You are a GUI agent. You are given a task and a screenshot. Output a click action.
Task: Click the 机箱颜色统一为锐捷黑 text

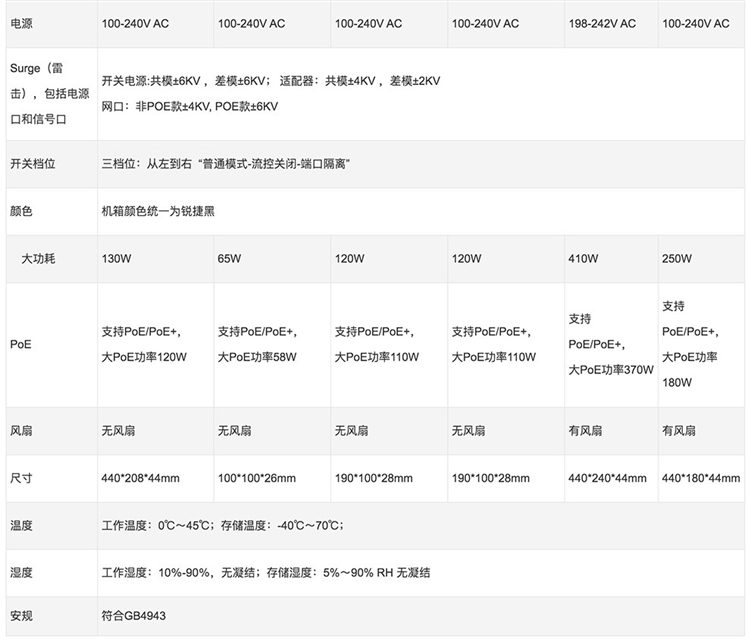pyautogui.click(x=158, y=211)
